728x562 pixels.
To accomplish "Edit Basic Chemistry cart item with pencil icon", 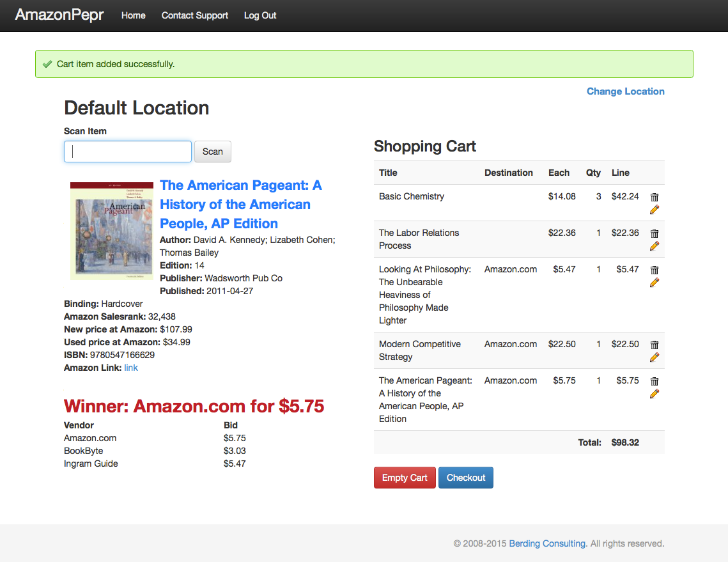I will [x=654, y=210].
